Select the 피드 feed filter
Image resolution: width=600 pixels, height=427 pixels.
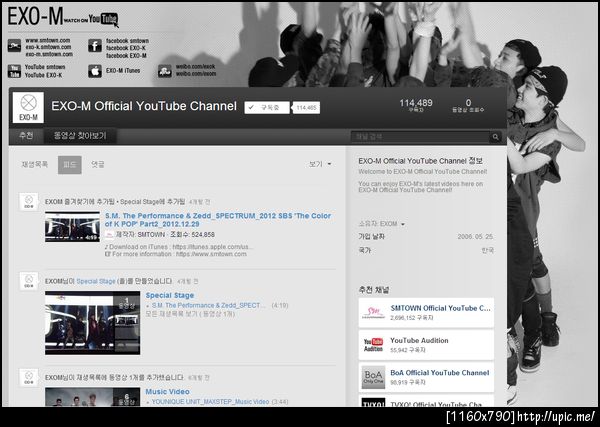70,165
